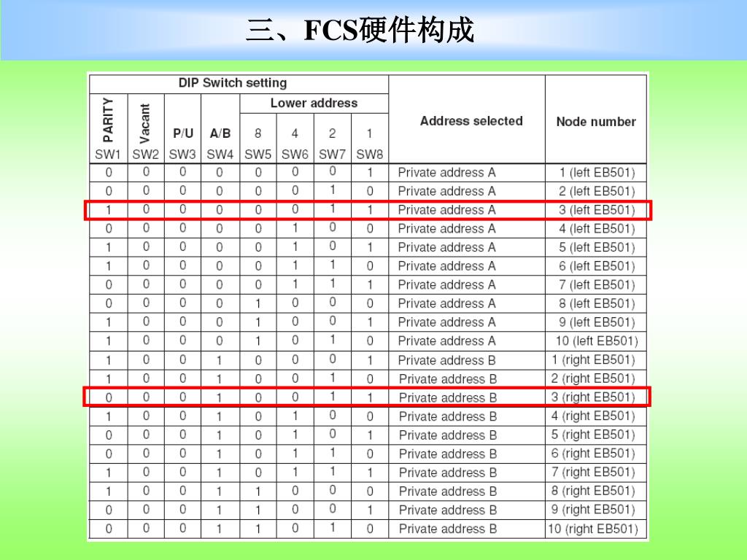The image size is (747, 560).
Task: Click the 'SW8' column label
Action: coord(370,155)
